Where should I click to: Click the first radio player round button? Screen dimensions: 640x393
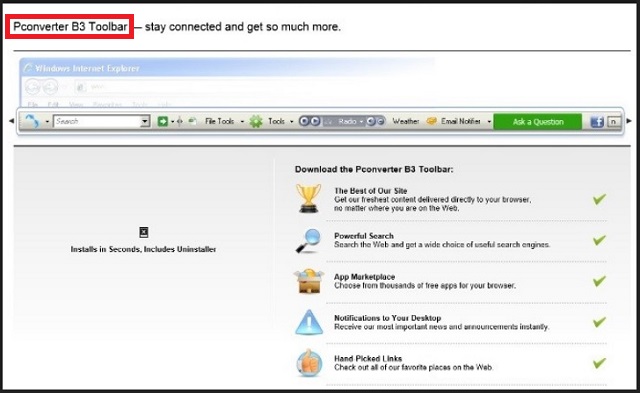(304, 121)
